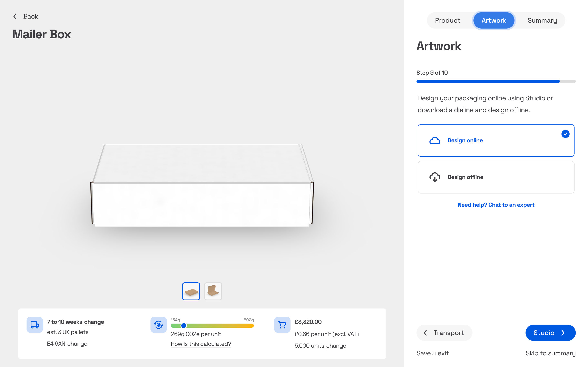Click the cloud icon for Design online
The width and height of the screenshot is (588, 367).
pos(435,140)
